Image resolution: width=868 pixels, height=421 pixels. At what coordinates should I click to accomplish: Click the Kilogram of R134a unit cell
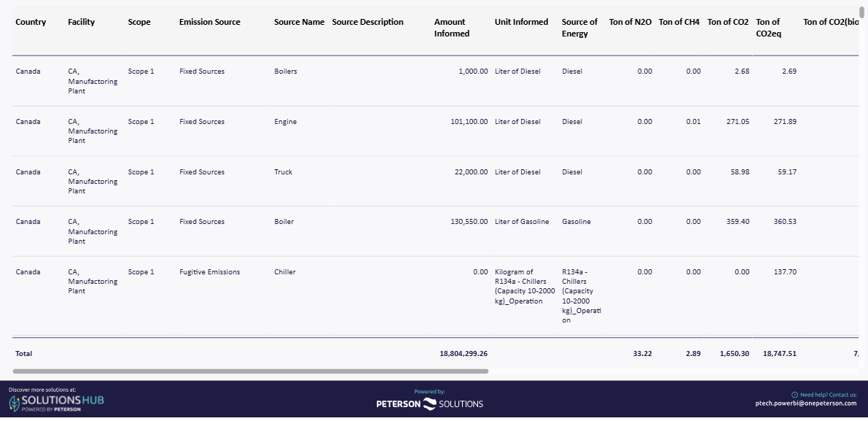(525, 287)
